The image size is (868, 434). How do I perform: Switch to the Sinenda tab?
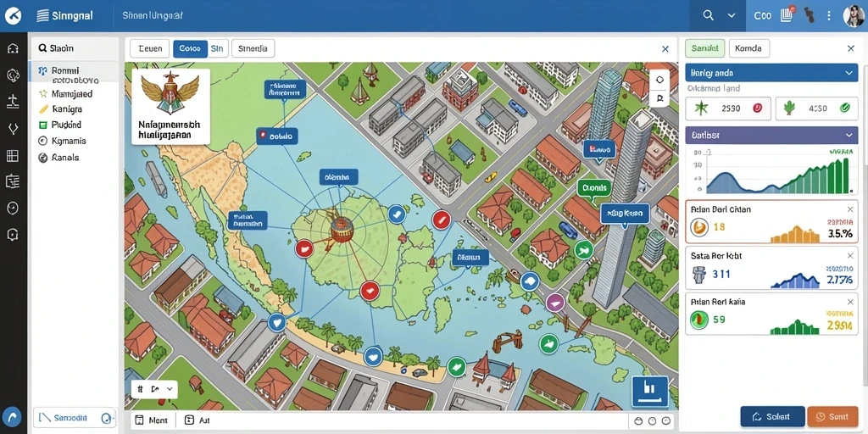click(x=253, y=48)
